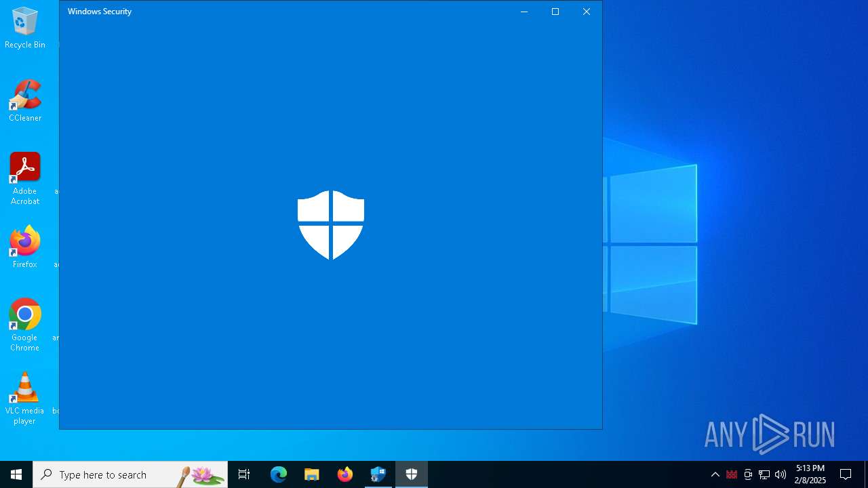Launch the VLC media player shortcut

coord(25,399)
